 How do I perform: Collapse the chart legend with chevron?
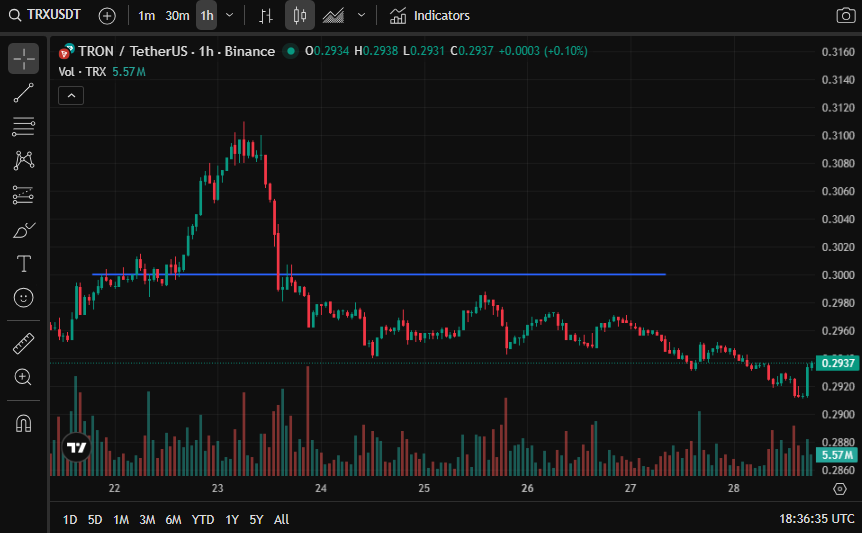coord(71,96)
